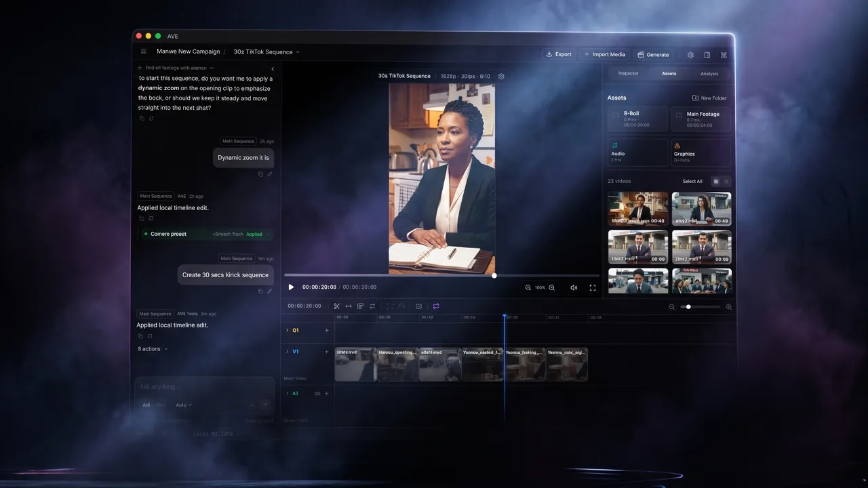
Task: Open the settings gear in the top bar
Action: pos(690,55)
